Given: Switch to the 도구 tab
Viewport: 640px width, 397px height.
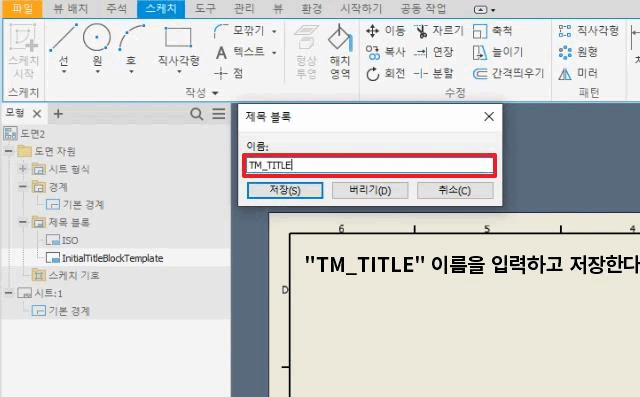Looking at the screenshot, I should pos(204,9).
